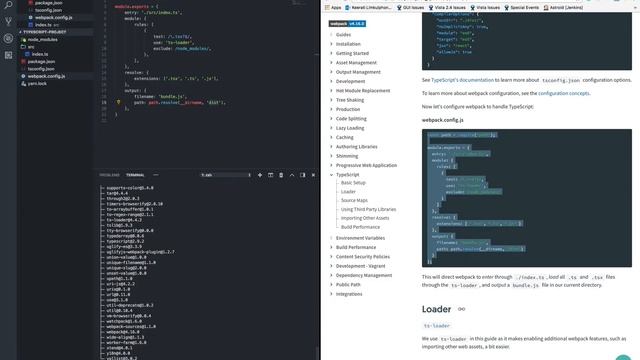This screenshot has width=640, height=360.
Task: Open the panel overflow ellipsis menu
Action: (156, 175)
